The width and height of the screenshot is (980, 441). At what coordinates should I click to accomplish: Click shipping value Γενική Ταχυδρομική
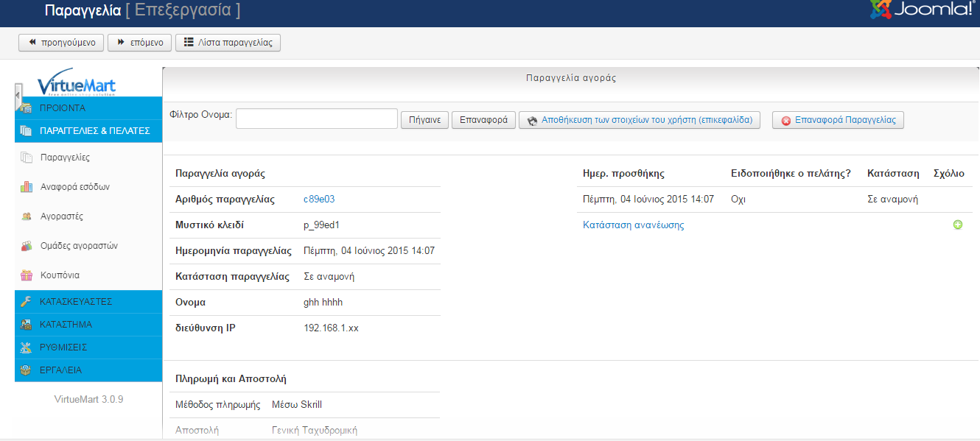[315, 430]
